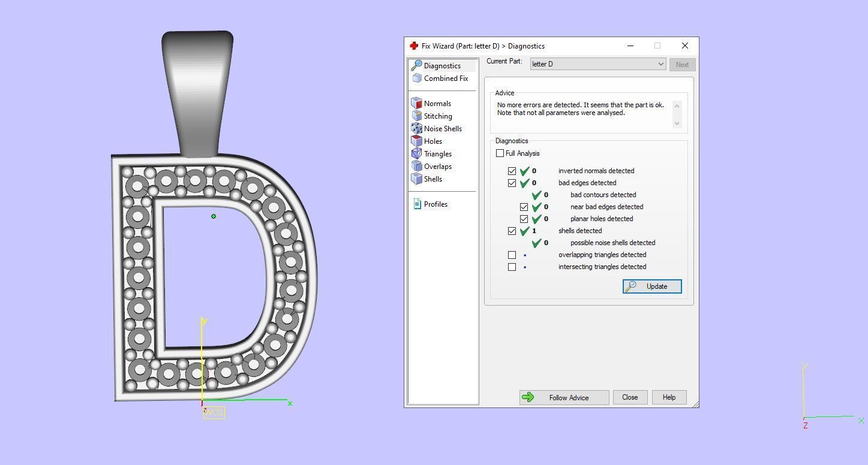Viewport: 868px width, 465px height.
Task: Open the Triangles page
Action: coord(438,154)
